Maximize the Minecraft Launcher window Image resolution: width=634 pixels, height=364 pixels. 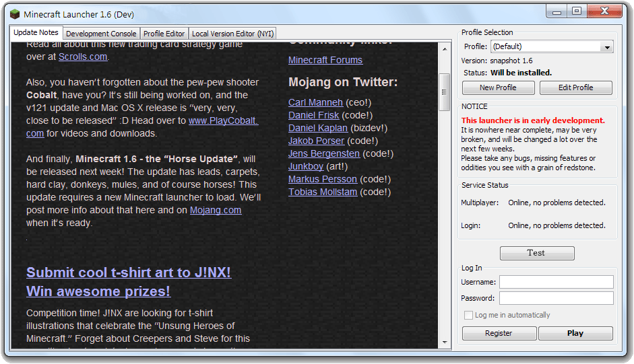coord(577,11)
